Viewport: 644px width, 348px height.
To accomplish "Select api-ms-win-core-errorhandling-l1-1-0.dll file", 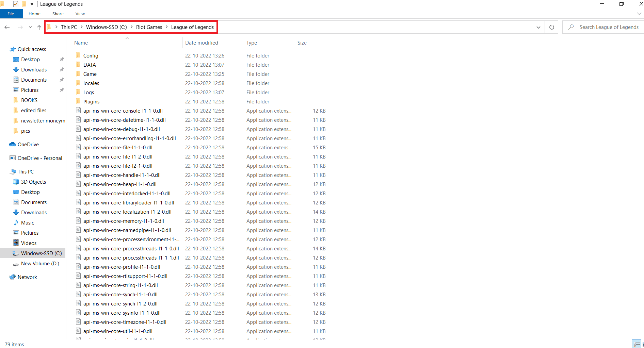I will (x=130, y=138).
